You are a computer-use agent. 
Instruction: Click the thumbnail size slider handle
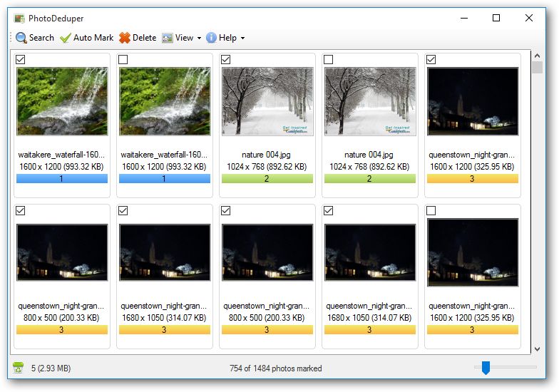tap(486, 368)
